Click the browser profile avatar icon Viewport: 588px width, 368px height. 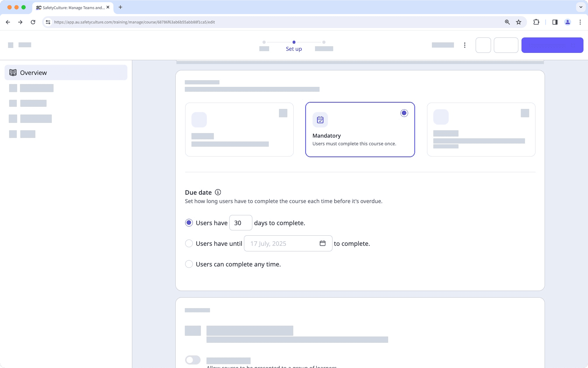567,22
